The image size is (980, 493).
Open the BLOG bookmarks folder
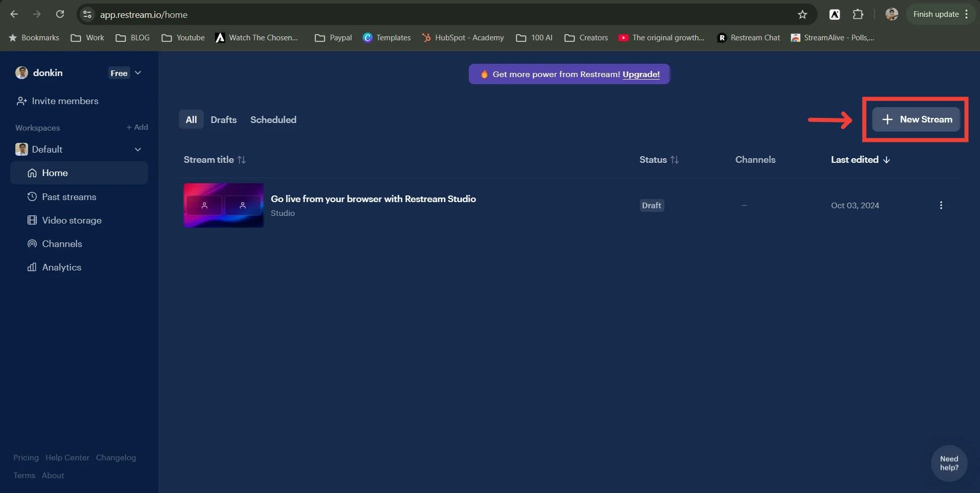pyautogui.click(x=133, y=38)
